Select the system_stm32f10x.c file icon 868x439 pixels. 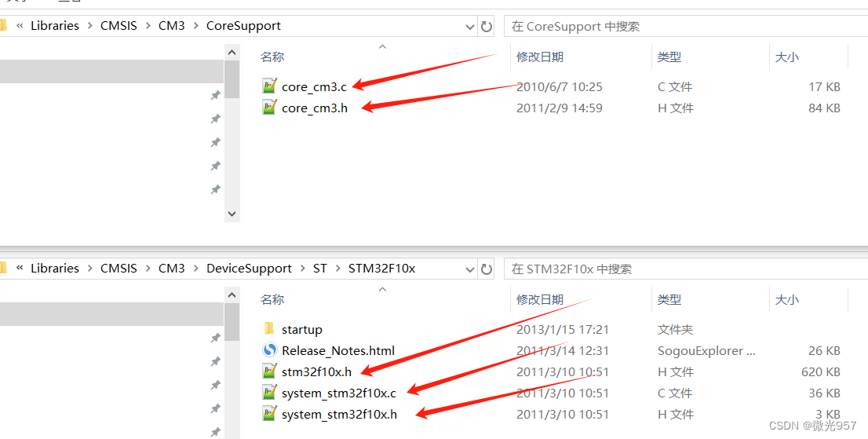[x=269, y=393]
